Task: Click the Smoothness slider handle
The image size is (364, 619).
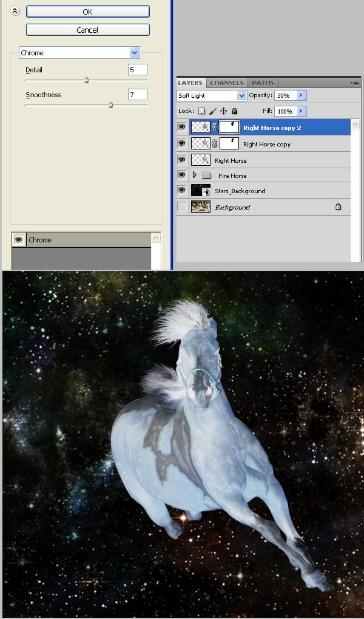Action: [110, 105]
